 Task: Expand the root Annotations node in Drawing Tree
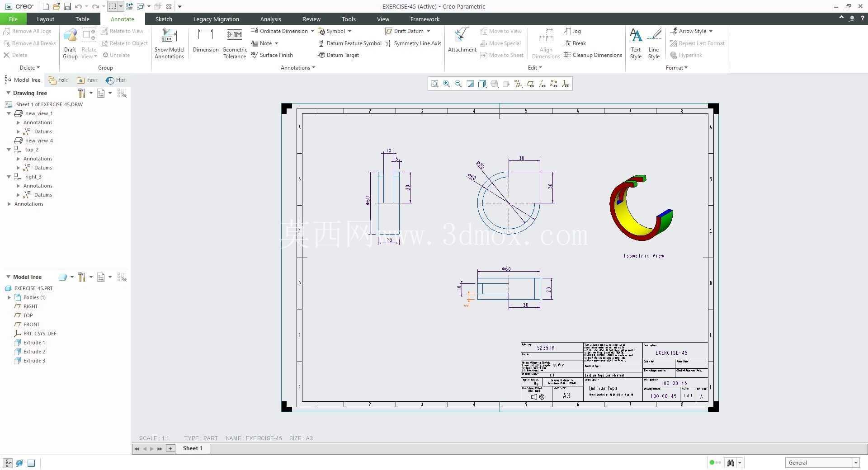pos(9,204)
